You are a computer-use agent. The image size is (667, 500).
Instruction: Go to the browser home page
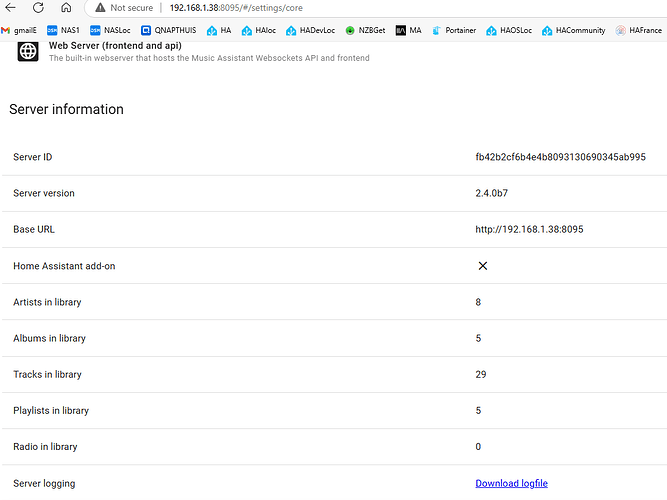pyautogui.click(x=66, y=8)
